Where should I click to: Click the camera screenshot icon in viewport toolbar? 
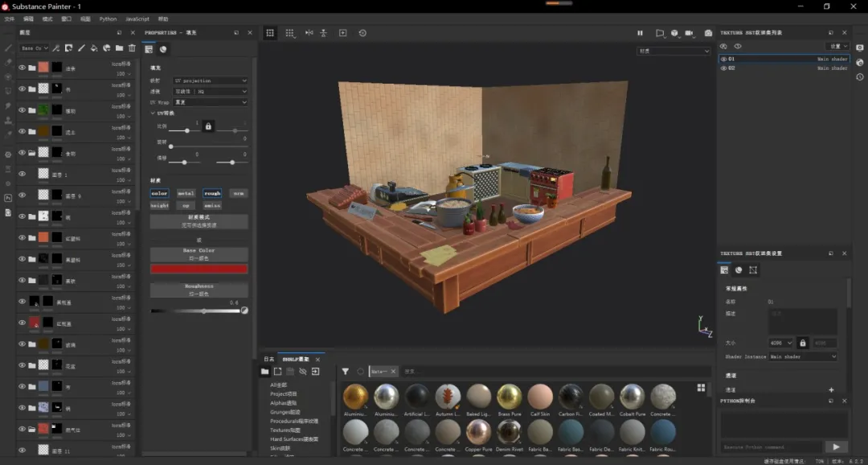click(708, 33)
